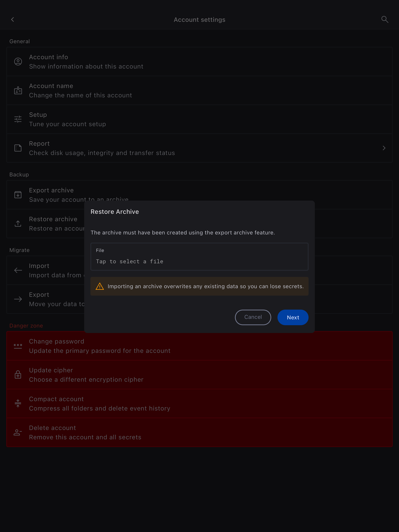Expand Report using the chevron
The image size is (399, 532).
point(384,148)
